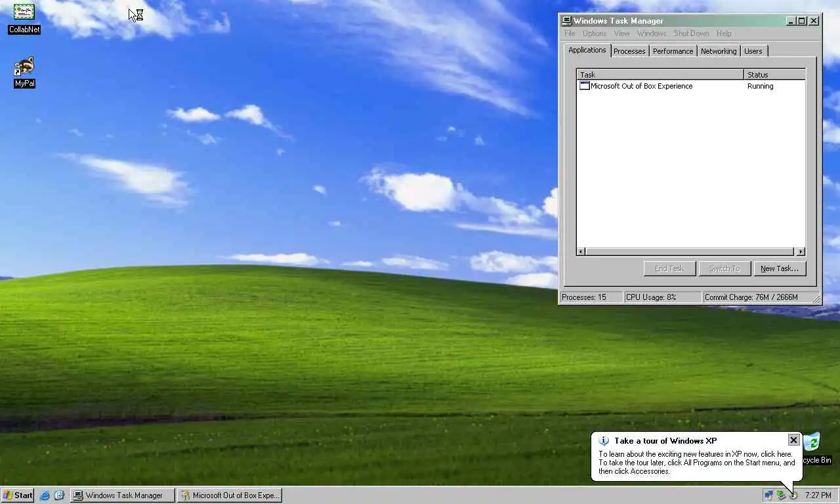This screenshot has width=840, height=504.
Task: Open the Windows menu in Task Manager
Action: pos(652,33)
